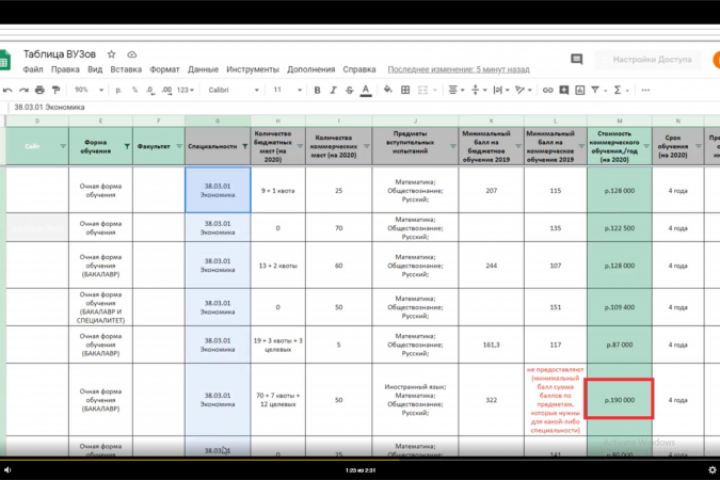Select the cell with р.109 400
Viewport: 720px width, 480px height.
pos(619,307)
